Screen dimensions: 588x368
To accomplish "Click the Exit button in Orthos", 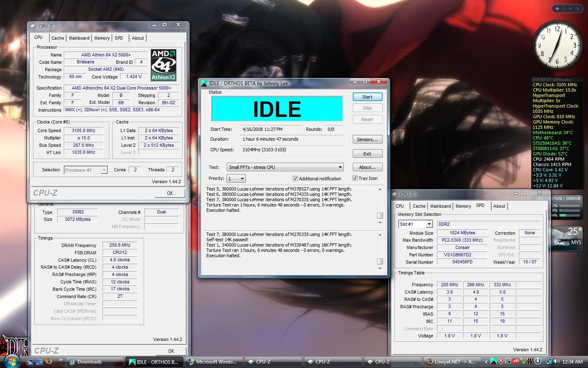I will [367, 154].
